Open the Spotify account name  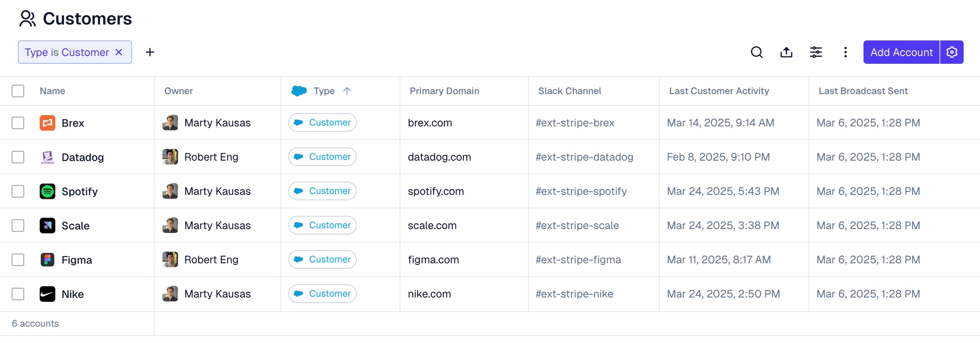point(80,192)
